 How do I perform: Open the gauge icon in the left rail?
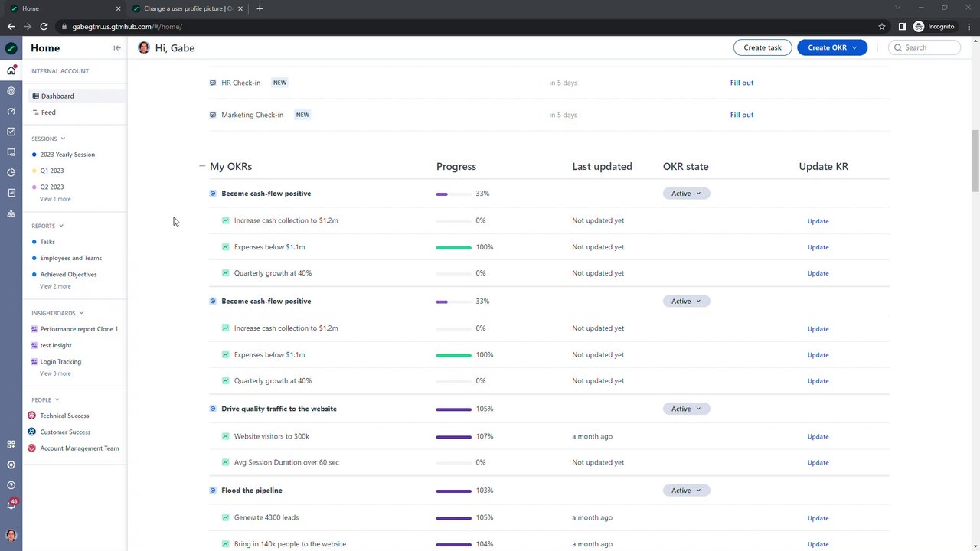(11, 112)
